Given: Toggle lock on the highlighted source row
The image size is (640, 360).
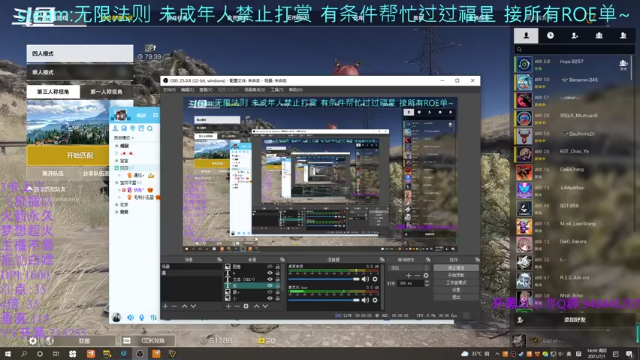Looking at the screenshot, I should [x=278, y=286].
